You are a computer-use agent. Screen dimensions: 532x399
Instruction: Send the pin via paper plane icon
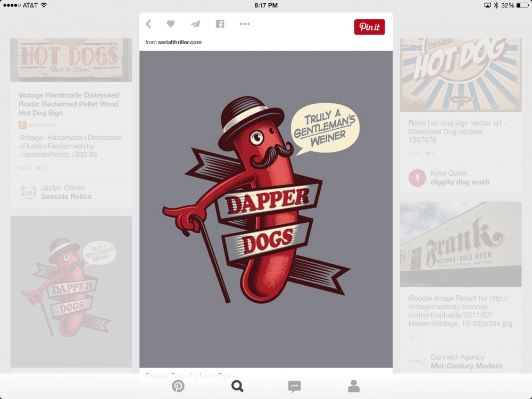click(195, 24)
